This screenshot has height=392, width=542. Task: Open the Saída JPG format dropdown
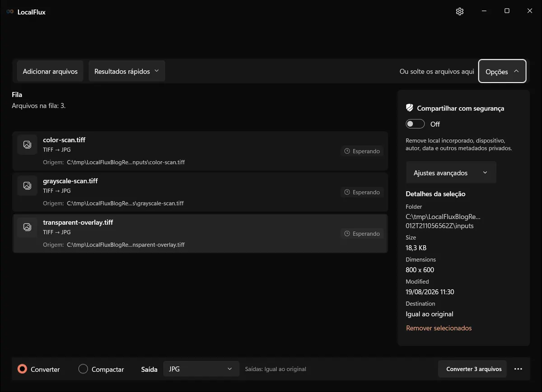(x=201, y=369)
